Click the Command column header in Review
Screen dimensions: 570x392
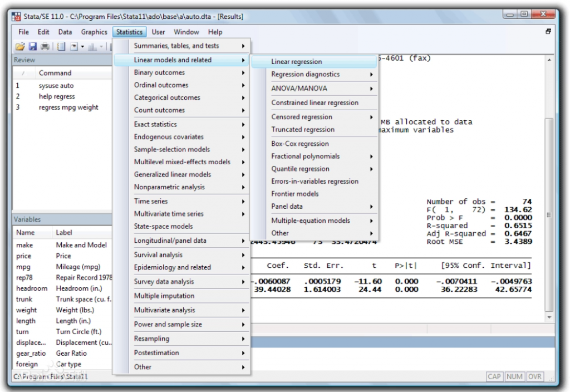[73, 73]
